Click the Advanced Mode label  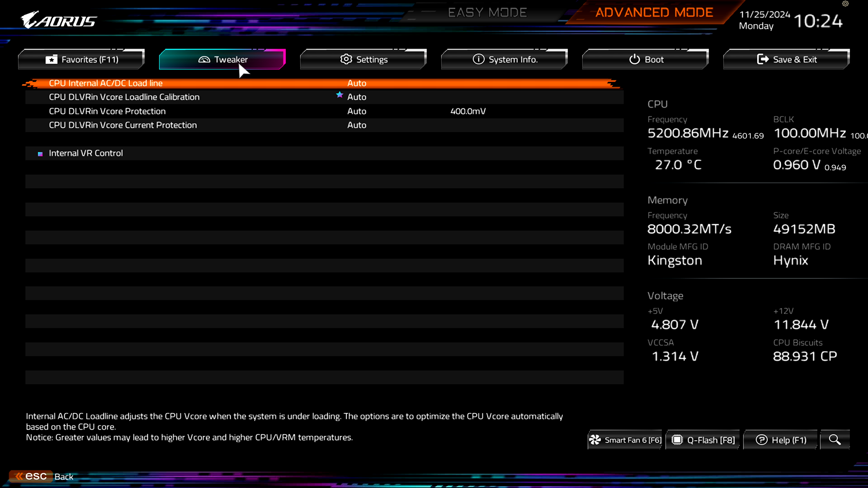coord(654,13)
